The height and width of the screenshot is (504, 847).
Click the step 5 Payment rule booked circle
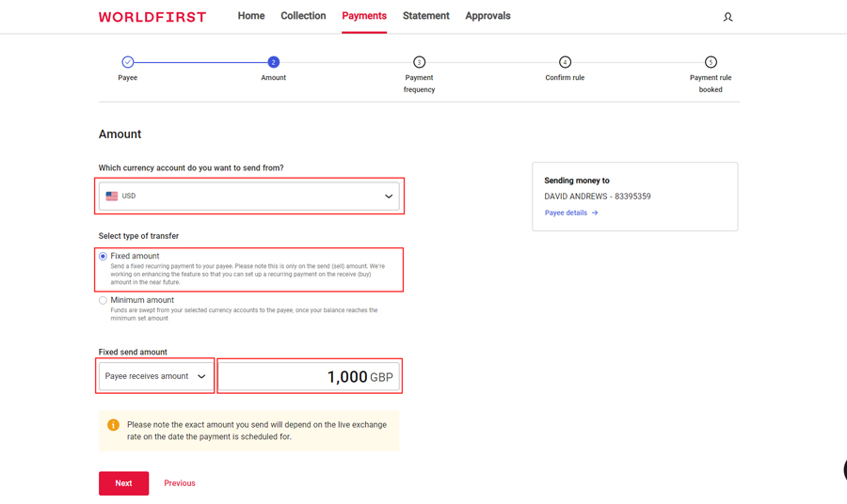click(x=711, y=62)
